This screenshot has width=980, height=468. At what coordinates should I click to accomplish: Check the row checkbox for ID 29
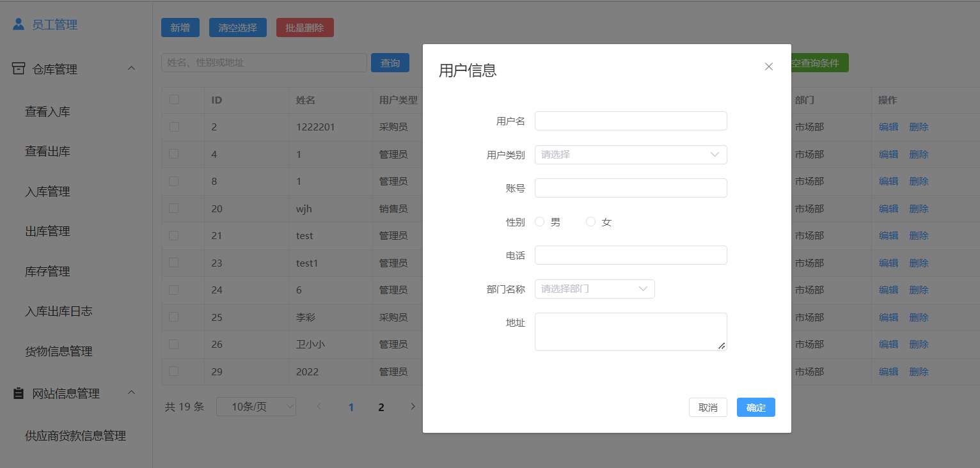[174, 371]
